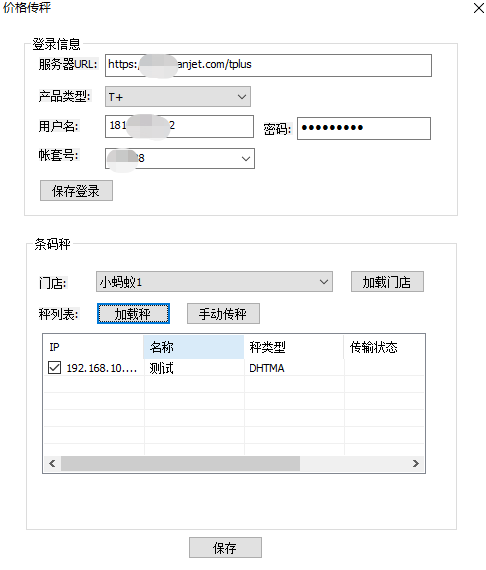Click the 秤类型 column header
486x570 pixels.
294,347
